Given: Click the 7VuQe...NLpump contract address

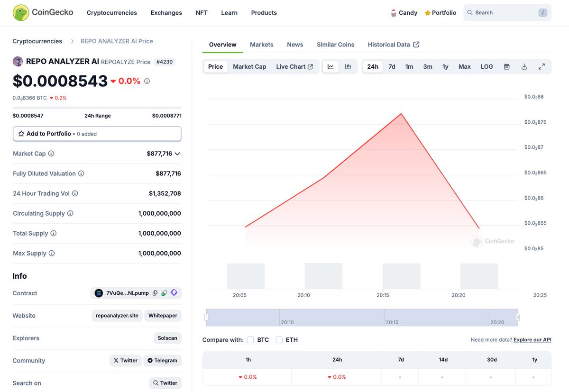Looking at the screenshot, I should click(128, 293).
